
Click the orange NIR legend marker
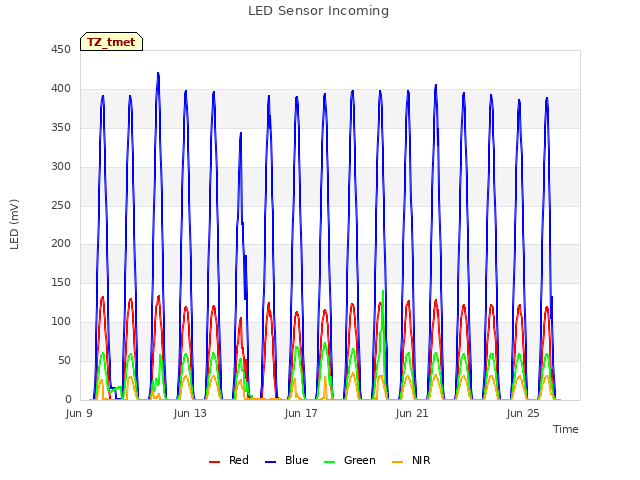(x=397, y=462)
